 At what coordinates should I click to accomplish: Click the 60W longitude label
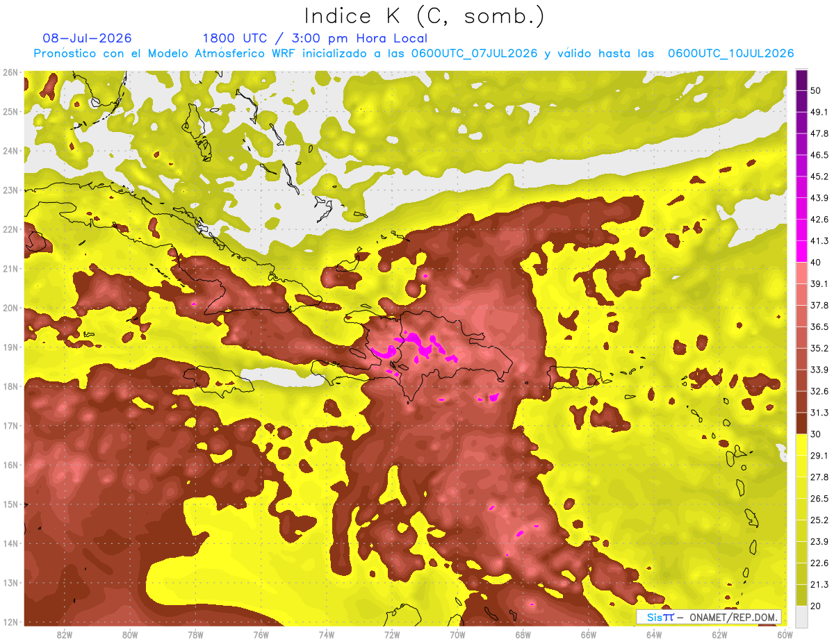coord(785,634)
